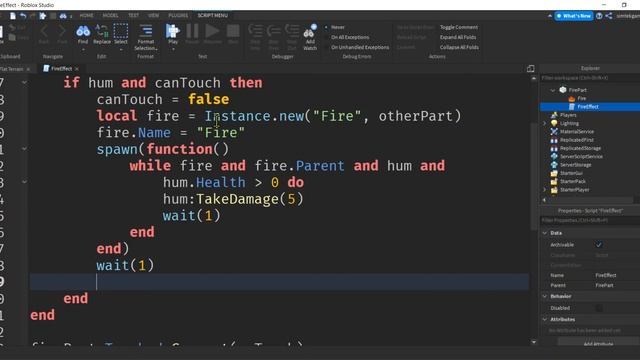The width and height of the screenshot is (640, 360).
Task: Select ReplicatedFirst in the Explorer
Action: tap(577, 140)
